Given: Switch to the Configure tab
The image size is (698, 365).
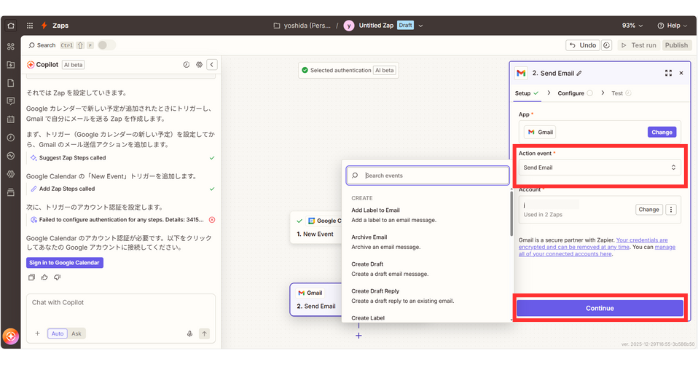Looking at the screenshot, I should click(x=575, y=93).
